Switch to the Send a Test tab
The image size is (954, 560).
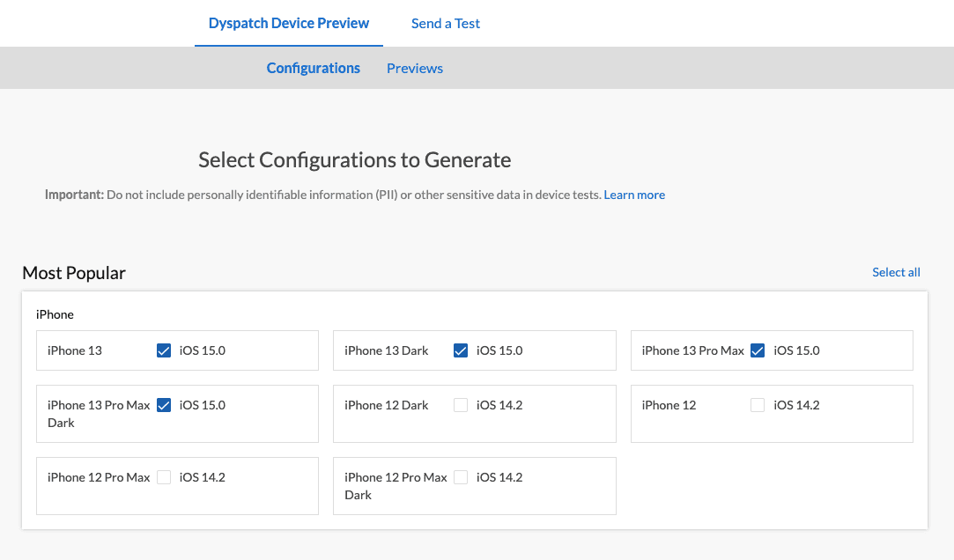pyautogui.click(x=446, y=23)
